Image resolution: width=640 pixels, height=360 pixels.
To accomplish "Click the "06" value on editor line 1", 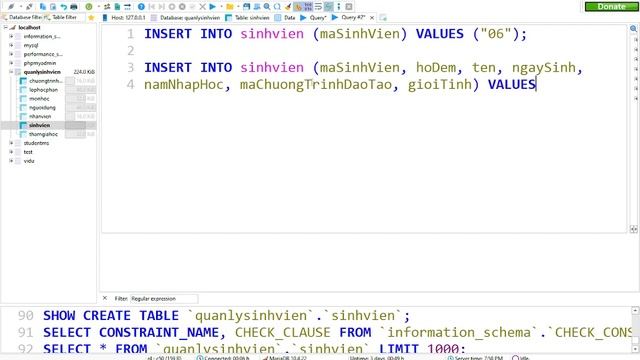I will [x=496, y=34].
